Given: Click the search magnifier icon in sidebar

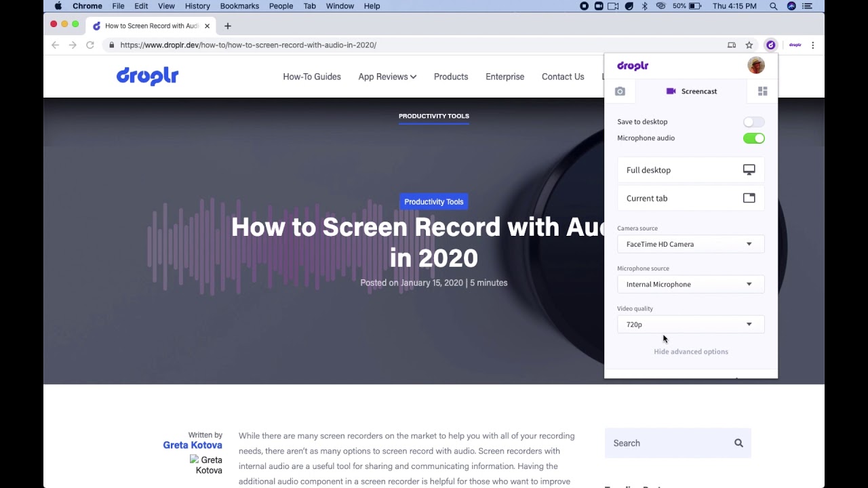Looking at the screenshot, I should coord(738,443).
